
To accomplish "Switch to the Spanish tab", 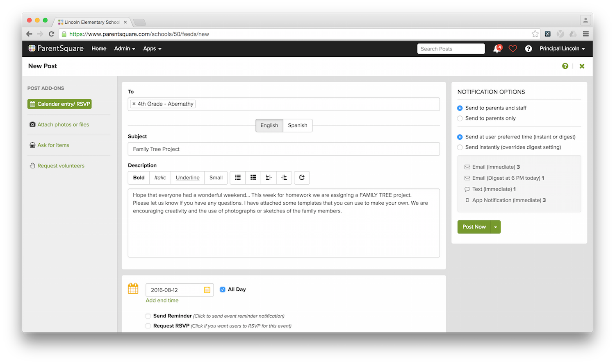I will pos(298,125).
